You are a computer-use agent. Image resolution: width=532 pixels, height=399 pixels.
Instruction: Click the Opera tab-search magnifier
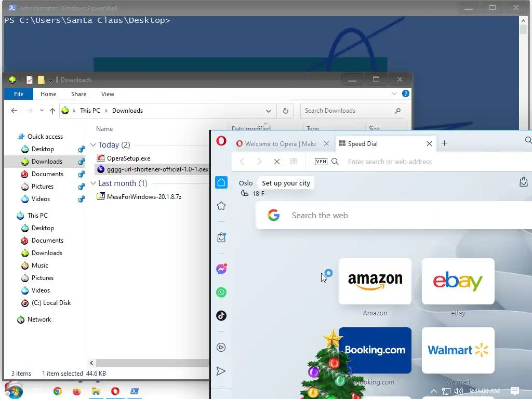click(x=528, y=140)
